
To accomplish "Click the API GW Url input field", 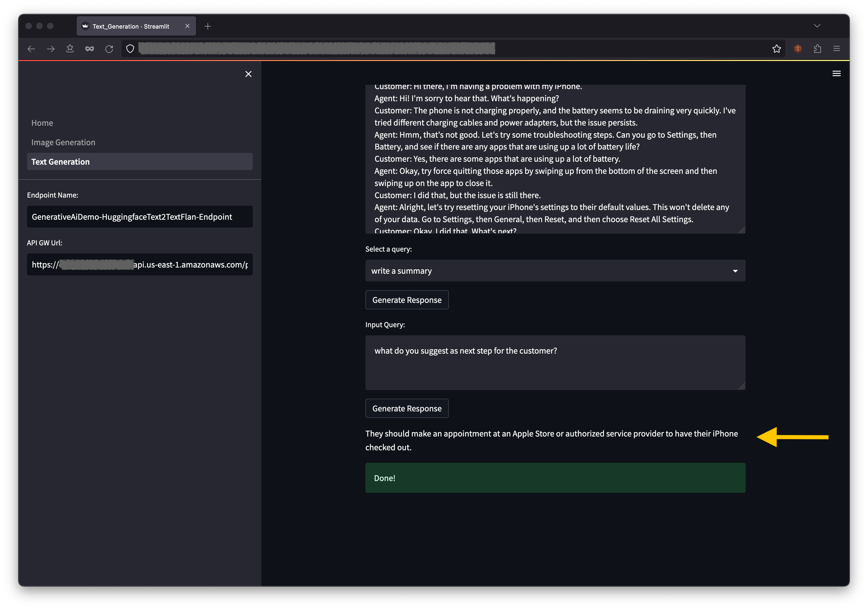I will click(140, 265).
